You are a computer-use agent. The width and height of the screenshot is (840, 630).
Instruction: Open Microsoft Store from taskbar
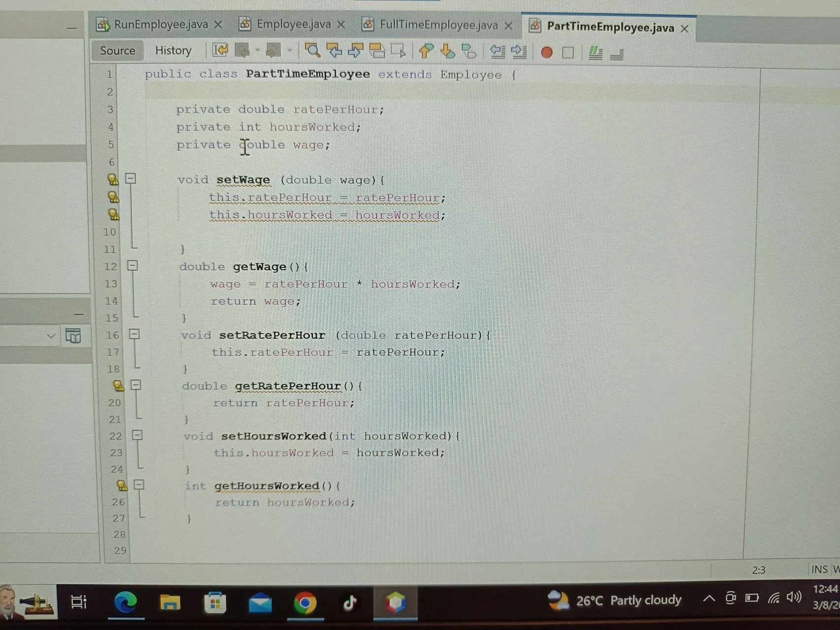(215, 603)
